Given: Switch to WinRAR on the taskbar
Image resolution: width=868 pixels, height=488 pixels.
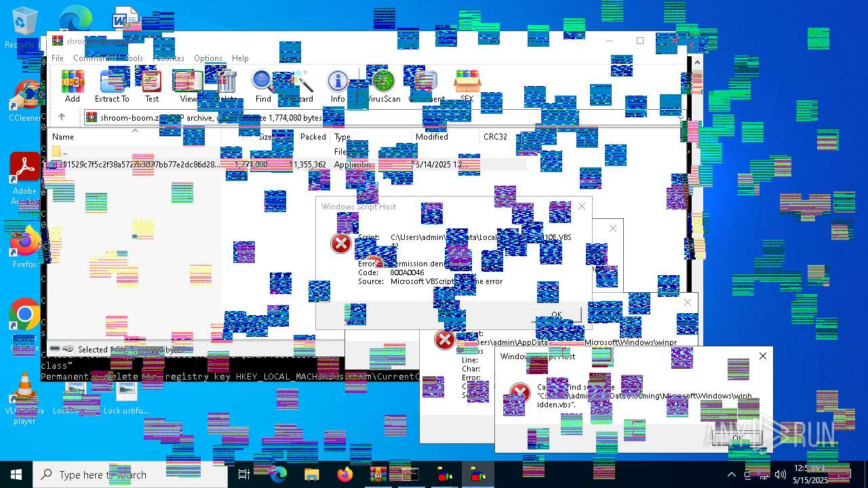Looking at the screenshot, I should tap(378, 474).
